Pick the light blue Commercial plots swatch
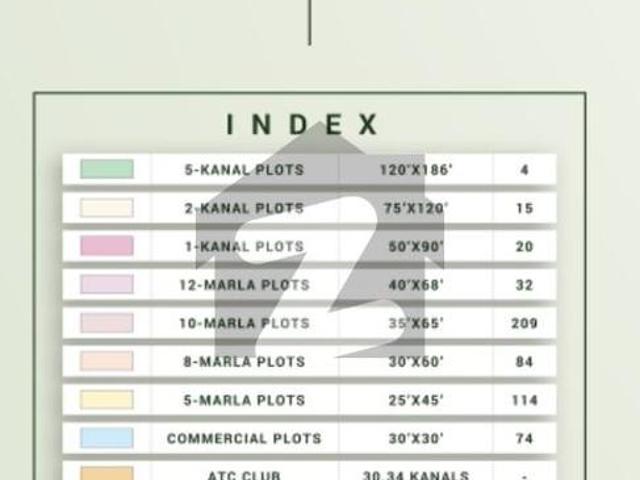Viewport: 640px width, 480px height. (x=106, y=438)
